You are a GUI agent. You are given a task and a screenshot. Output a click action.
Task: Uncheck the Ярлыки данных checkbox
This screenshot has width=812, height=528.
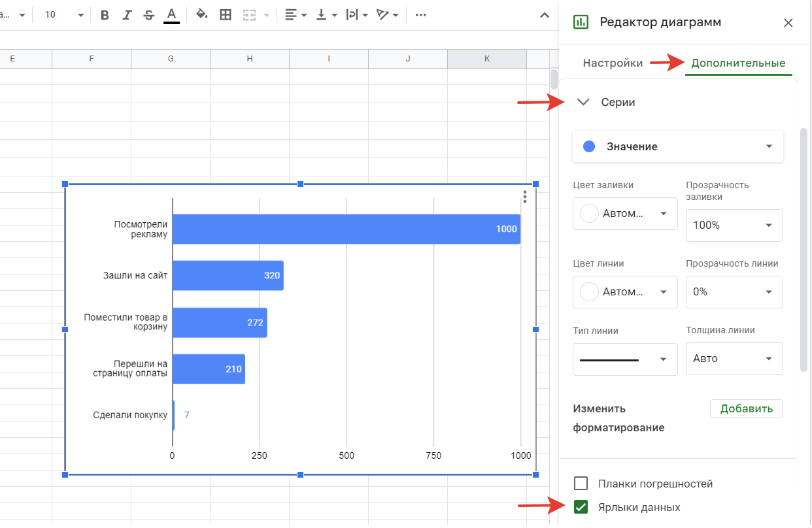(581, 507)
